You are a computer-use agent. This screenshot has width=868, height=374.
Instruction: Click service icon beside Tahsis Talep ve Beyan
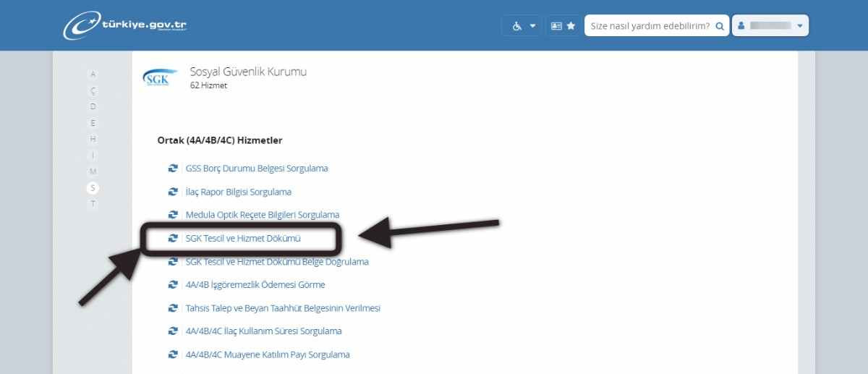tap(173, 307)
